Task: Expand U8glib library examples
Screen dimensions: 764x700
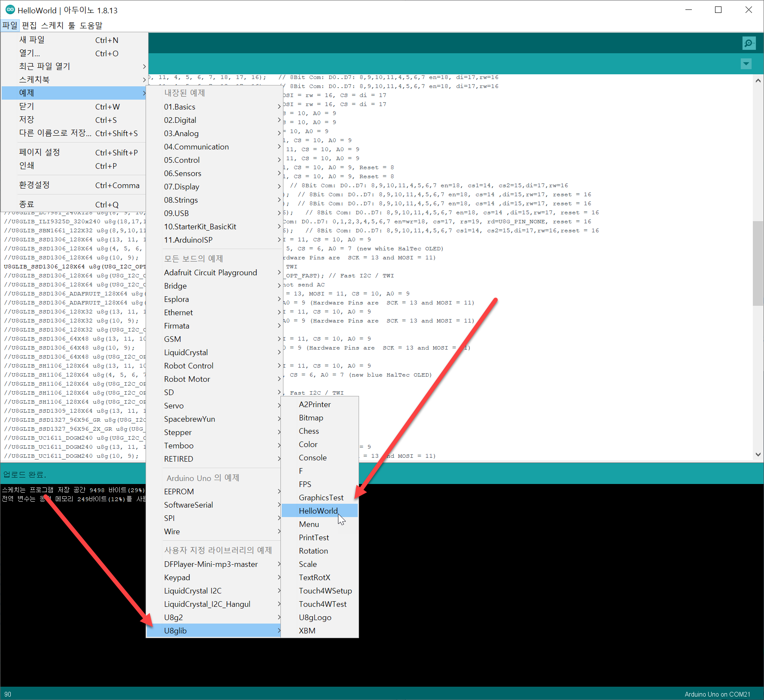Action: tap(213, 631)
